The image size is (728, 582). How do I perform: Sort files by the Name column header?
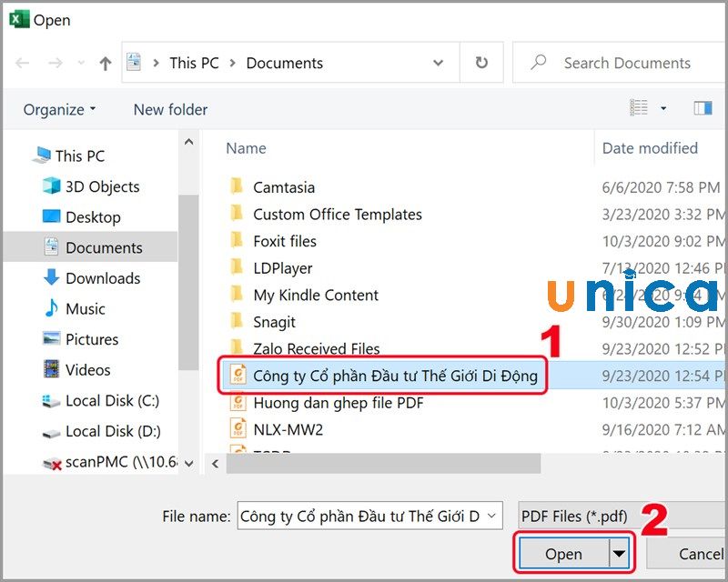(247, 148)
